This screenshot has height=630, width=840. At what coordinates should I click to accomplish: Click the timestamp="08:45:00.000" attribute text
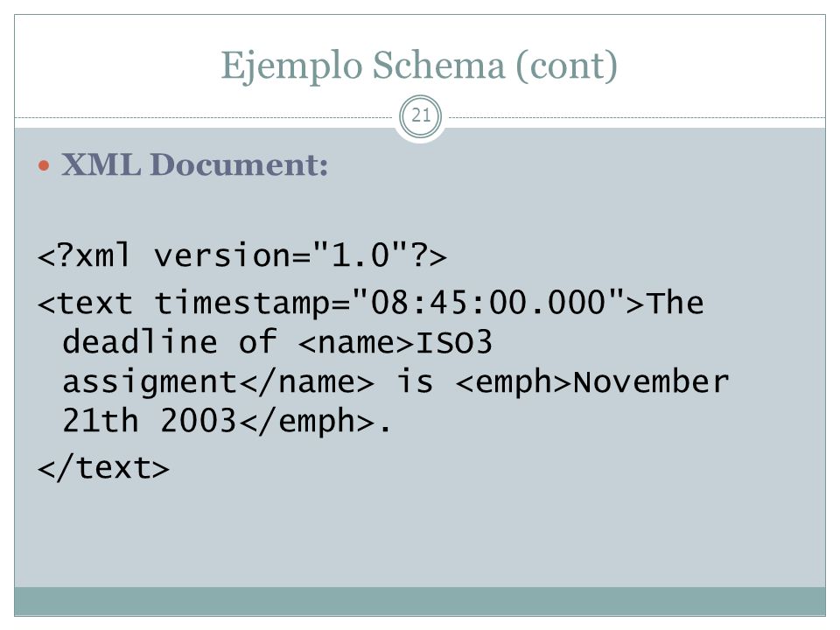pyautogui.click(x=389, y=303)
